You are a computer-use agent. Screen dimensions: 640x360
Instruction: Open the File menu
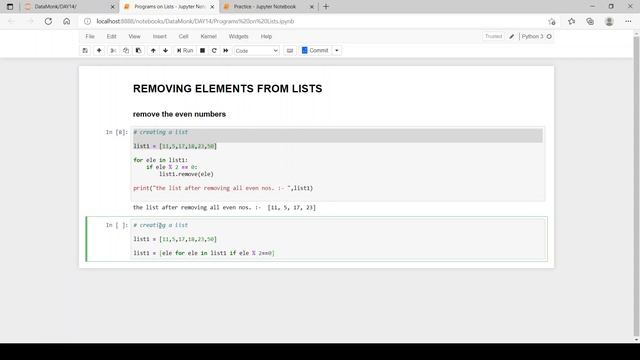pyautogui.click(x=90, y=36)
